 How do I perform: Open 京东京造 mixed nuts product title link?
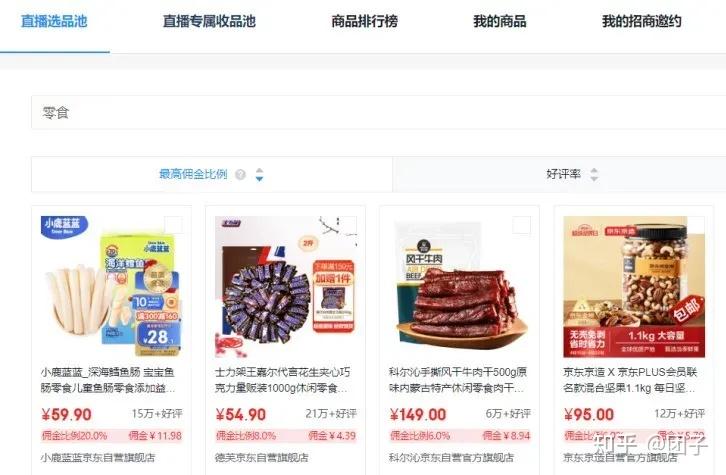coord(630,380)
